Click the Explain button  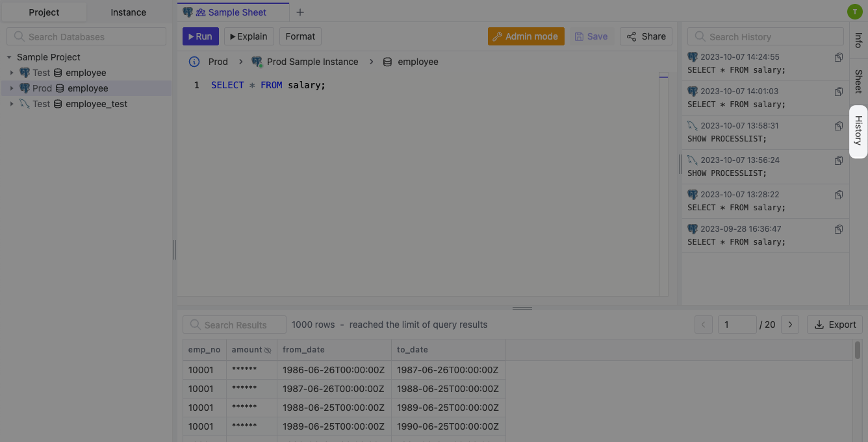(249, 36)
